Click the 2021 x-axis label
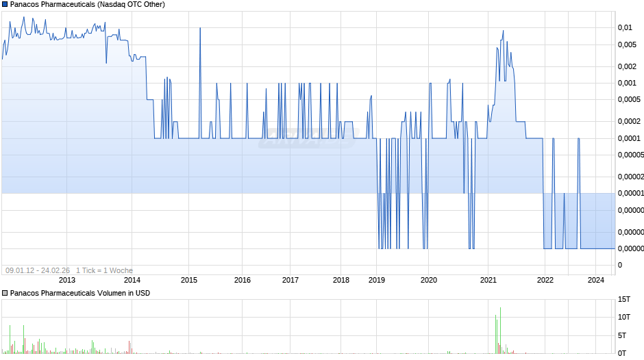This screenshot has width=644, height=360. coord(488,280)
